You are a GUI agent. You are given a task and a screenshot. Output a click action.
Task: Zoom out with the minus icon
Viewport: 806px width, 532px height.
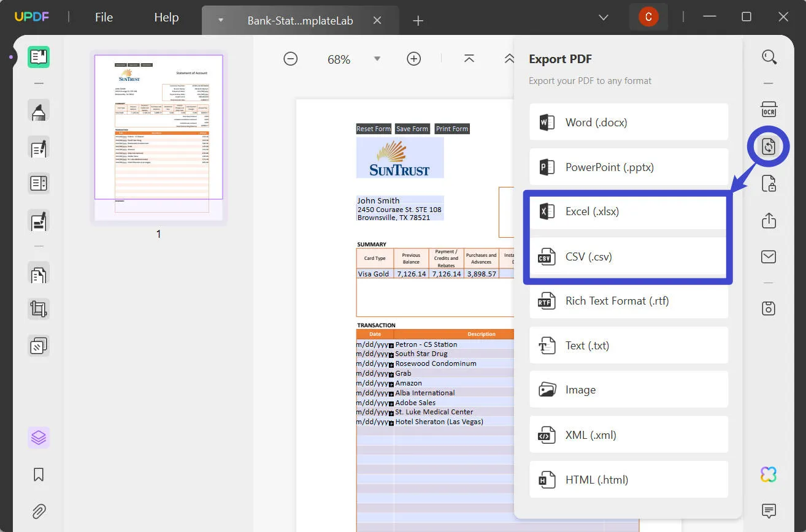tap(291, 59)
